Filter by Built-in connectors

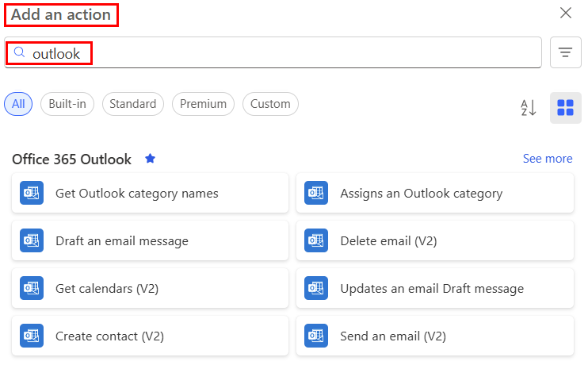[67, 103]
